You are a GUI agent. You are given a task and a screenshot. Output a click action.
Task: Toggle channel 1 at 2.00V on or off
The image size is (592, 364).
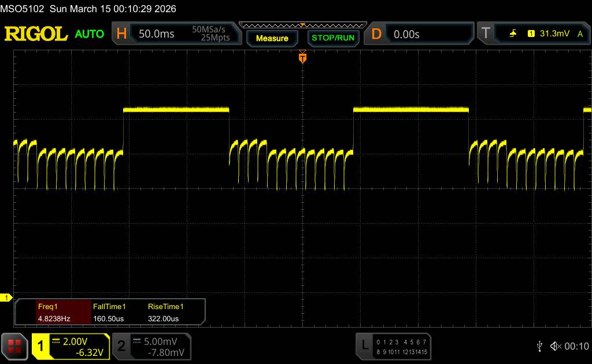(71, 346)
